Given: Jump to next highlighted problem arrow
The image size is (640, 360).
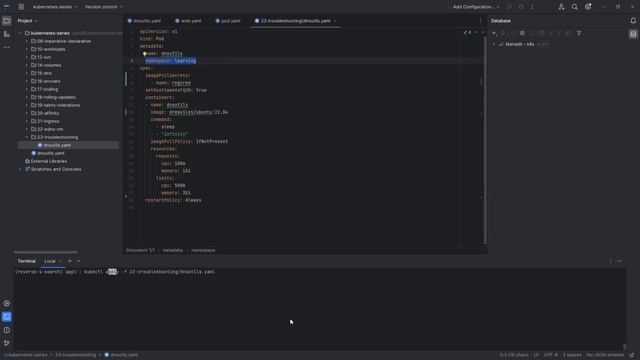Looking at the screenshot, I should point(483,32).
